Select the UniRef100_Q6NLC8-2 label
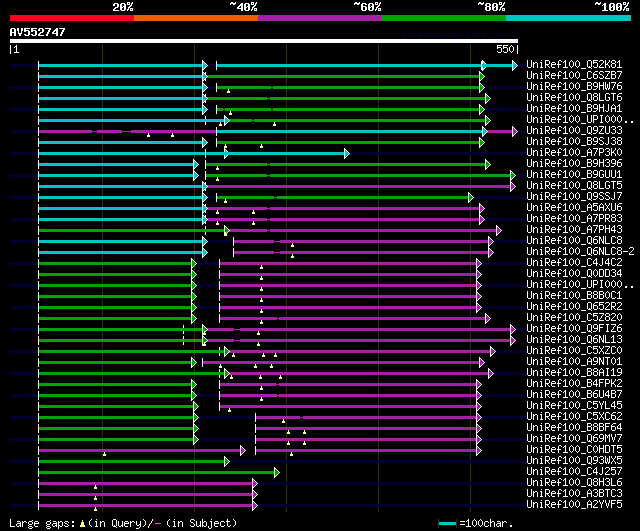 coord(580,252)
